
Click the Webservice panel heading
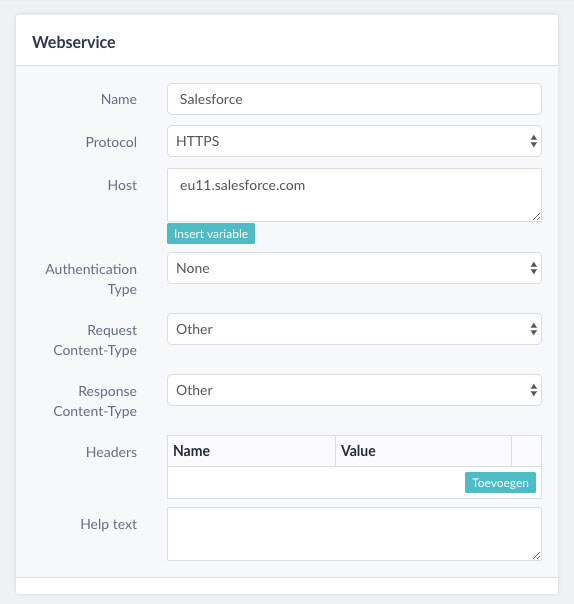(74, 42)
